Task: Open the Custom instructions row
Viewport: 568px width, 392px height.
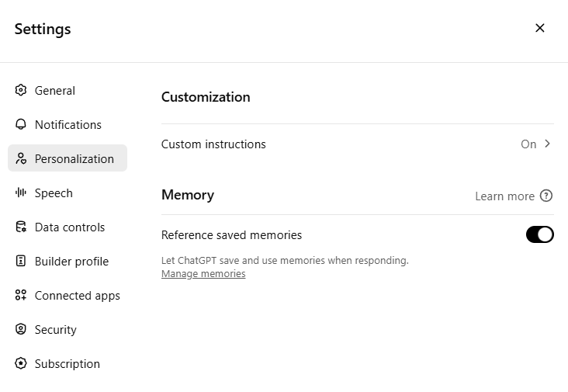Action: pyautogui.click(x=357, y=144)
